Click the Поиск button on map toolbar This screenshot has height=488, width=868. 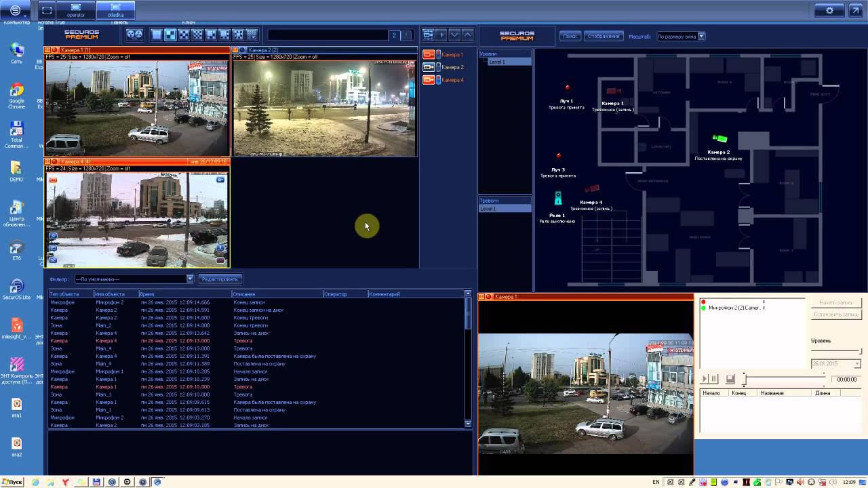[x=570, y=36]
